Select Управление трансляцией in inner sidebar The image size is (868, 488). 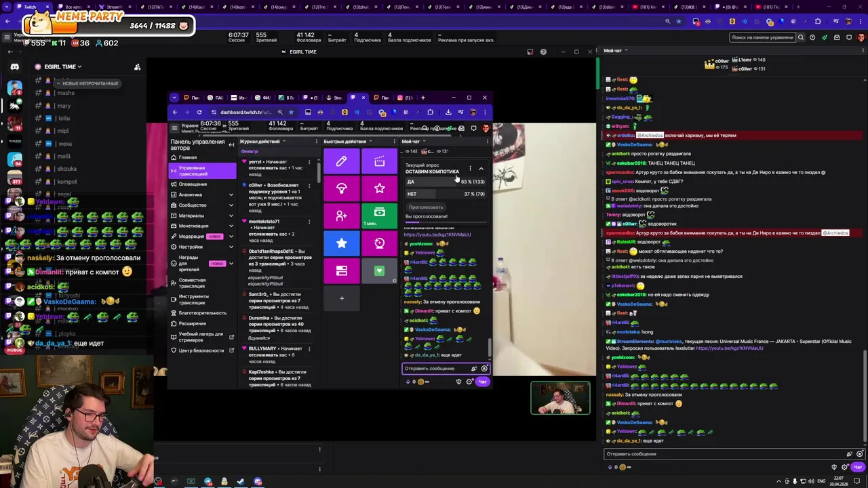[x=202, y=170]
